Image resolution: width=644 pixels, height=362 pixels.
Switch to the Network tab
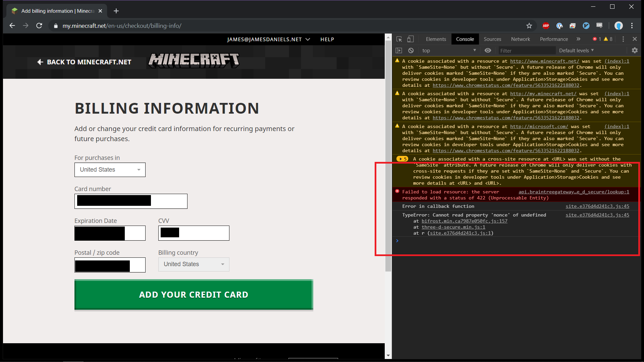(521, 39)
